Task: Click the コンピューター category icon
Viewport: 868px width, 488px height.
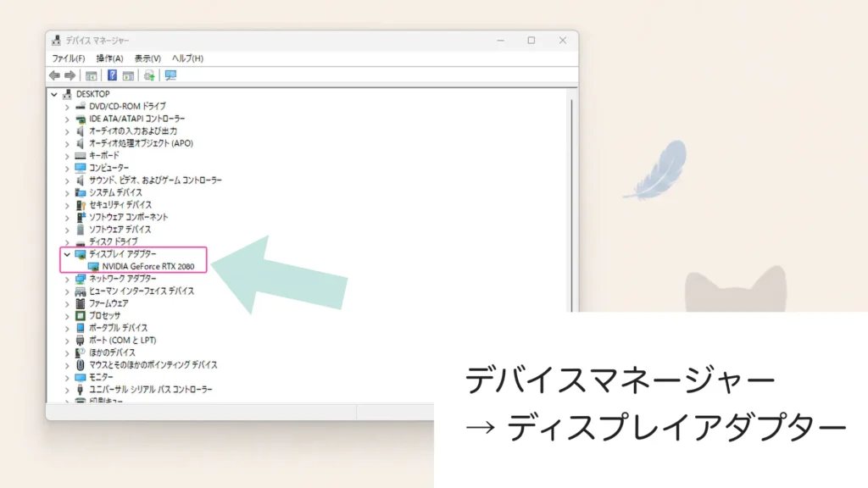Action: point(81,168)
